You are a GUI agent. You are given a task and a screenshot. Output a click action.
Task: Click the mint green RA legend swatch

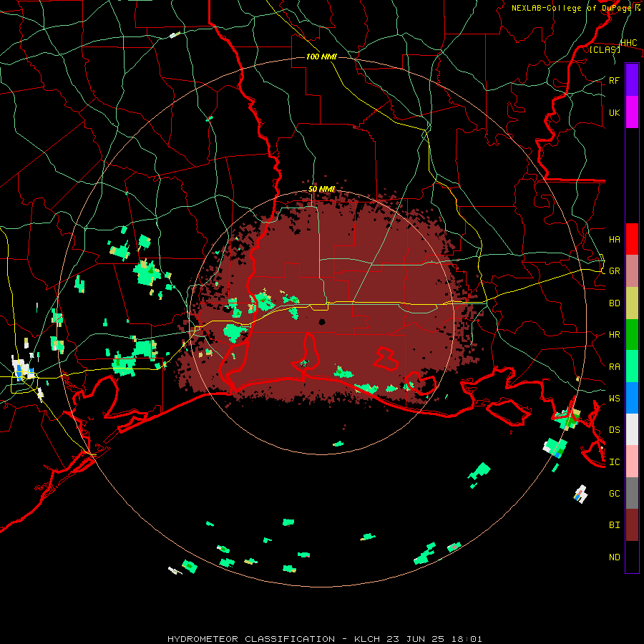[x=632, y=366]
